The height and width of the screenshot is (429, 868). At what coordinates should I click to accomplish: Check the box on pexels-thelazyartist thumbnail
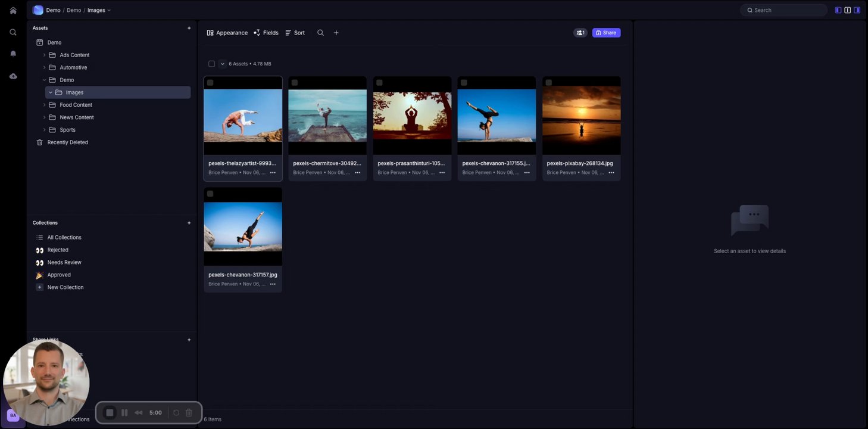pyautogui.click(x=210, y=83)
